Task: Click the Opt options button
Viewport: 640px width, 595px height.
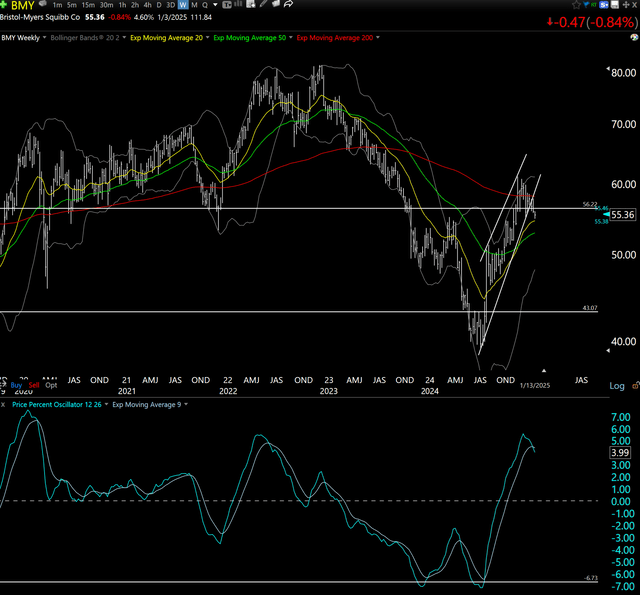Action: click(51, 385)
